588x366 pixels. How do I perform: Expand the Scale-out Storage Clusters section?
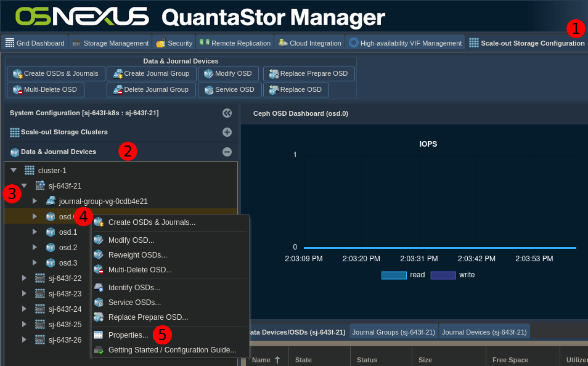pos(227,132)
